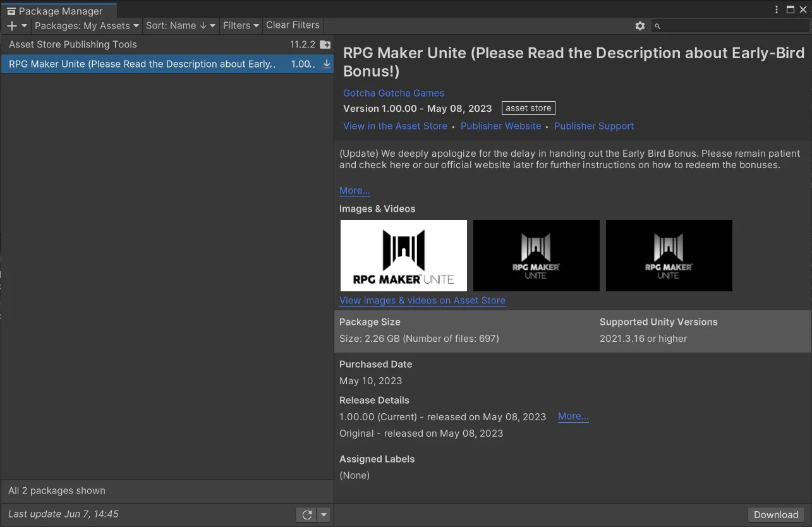Open dropdown arrow next to refresh button
This screenshot has height=527, width=812.
[324, 515]
